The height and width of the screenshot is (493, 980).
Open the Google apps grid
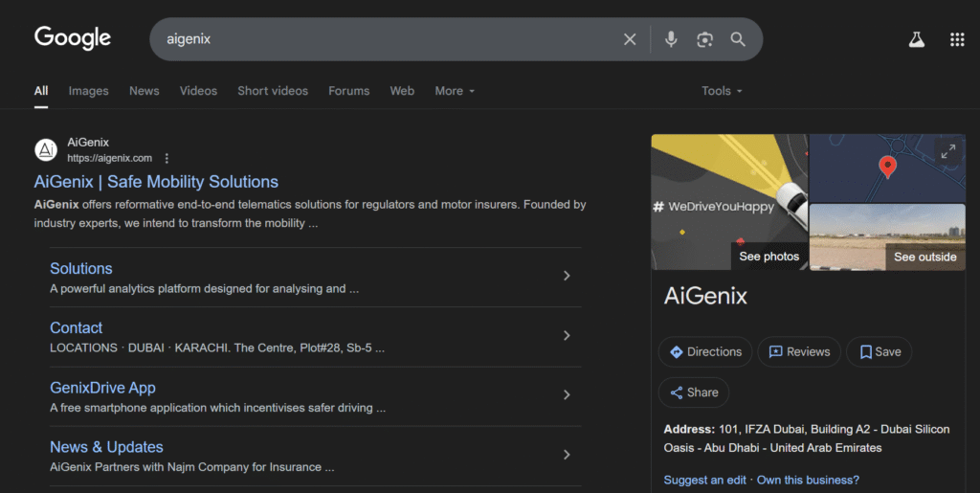pyautogui.click(x=956, y=39)
